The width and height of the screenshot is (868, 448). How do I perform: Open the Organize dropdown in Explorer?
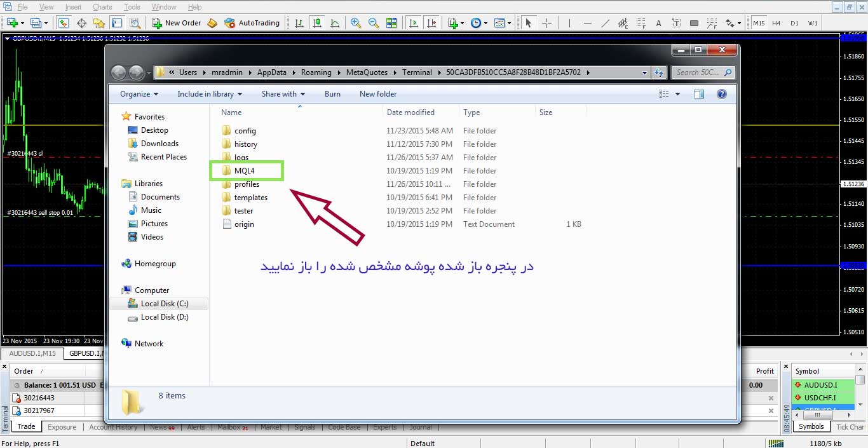coord(139,94)
